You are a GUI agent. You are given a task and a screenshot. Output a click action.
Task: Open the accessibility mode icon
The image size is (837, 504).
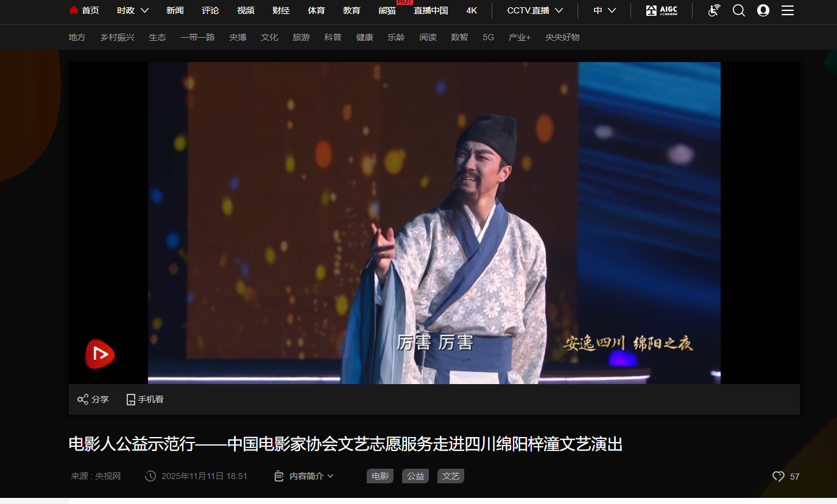point(714,10)
